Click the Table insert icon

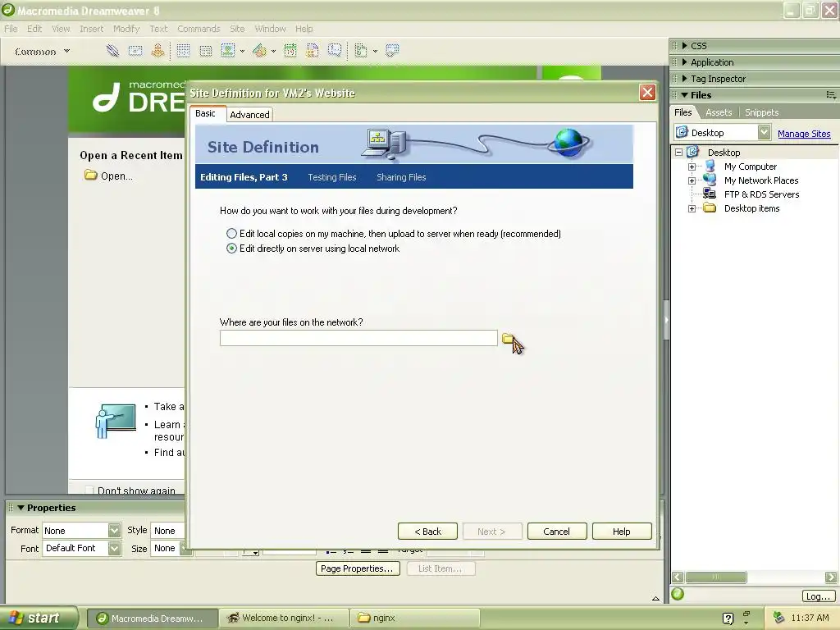183,51
